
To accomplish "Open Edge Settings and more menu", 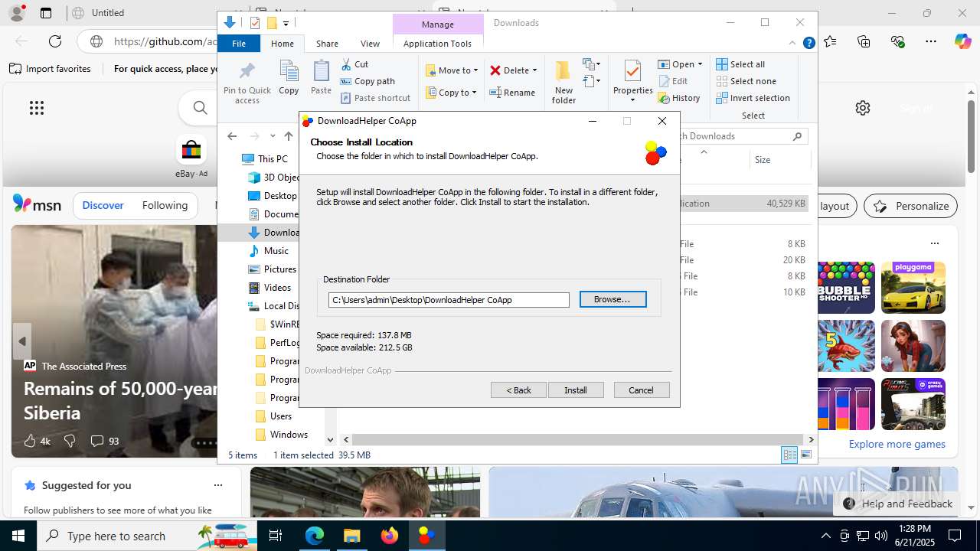I will (x=930, y=41).
